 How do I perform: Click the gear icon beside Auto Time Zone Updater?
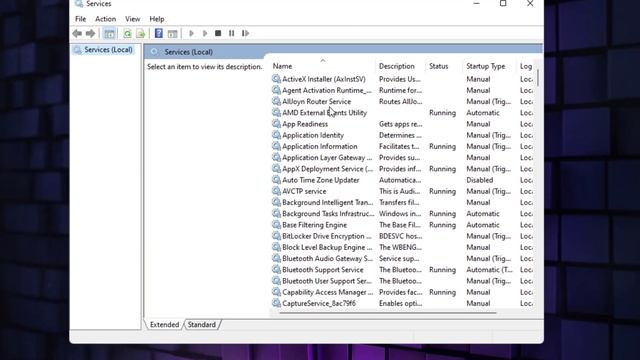tap(276, 180)
